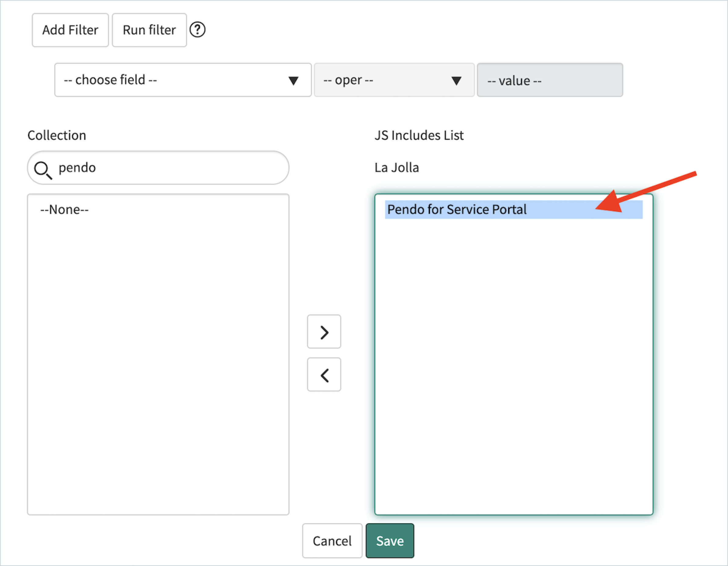
Task: Select Pendo for Service Portal entry
Action: 514,209
